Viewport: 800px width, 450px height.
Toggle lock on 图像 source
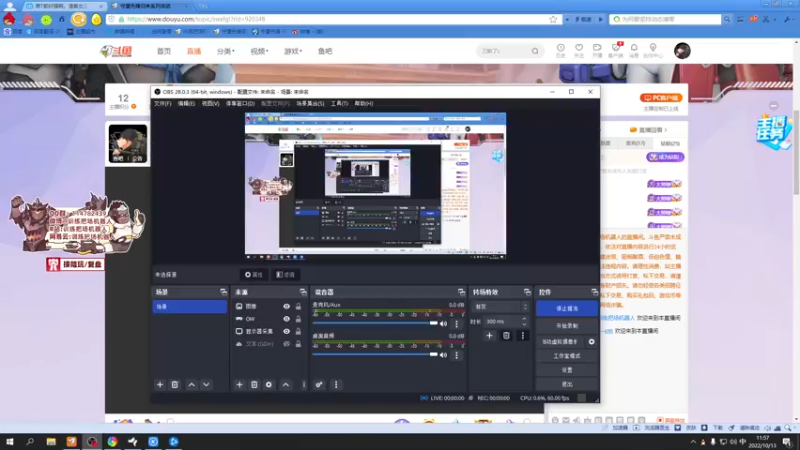pos(298,306)
